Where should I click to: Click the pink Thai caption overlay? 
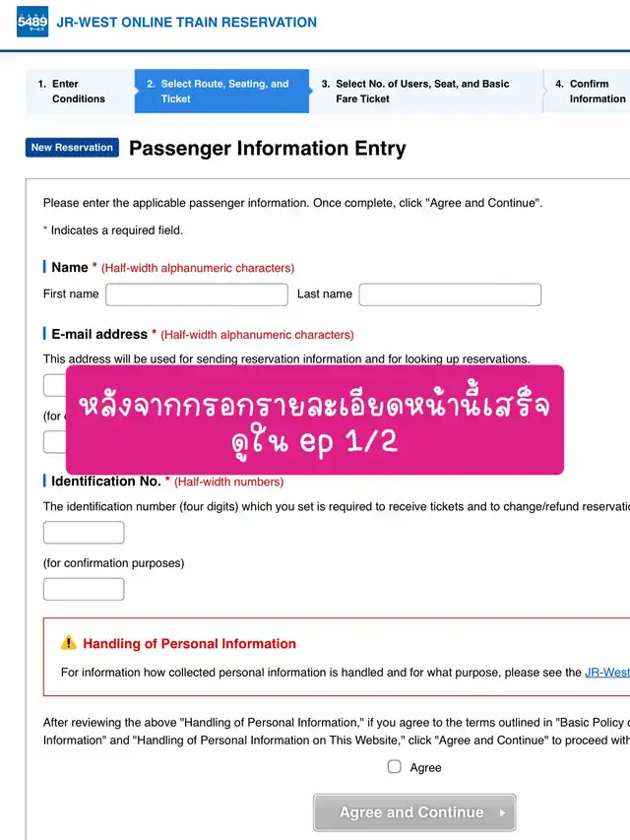(x=315, y=420)
